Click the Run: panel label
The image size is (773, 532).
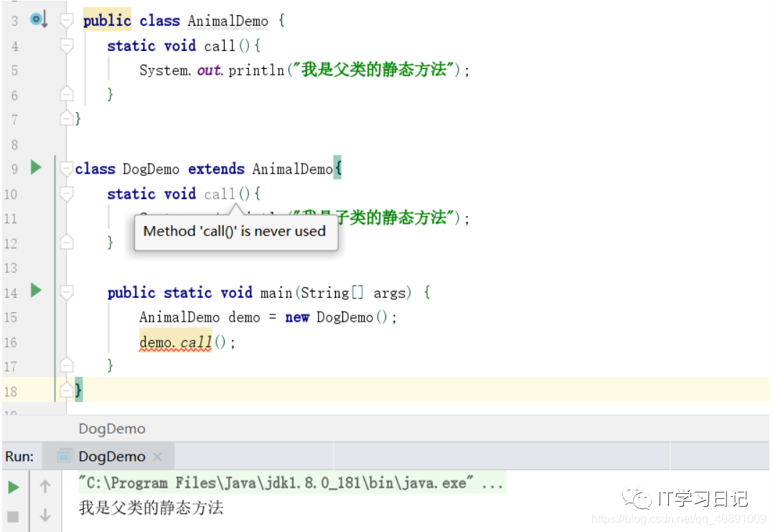click(x=19, y=457)
